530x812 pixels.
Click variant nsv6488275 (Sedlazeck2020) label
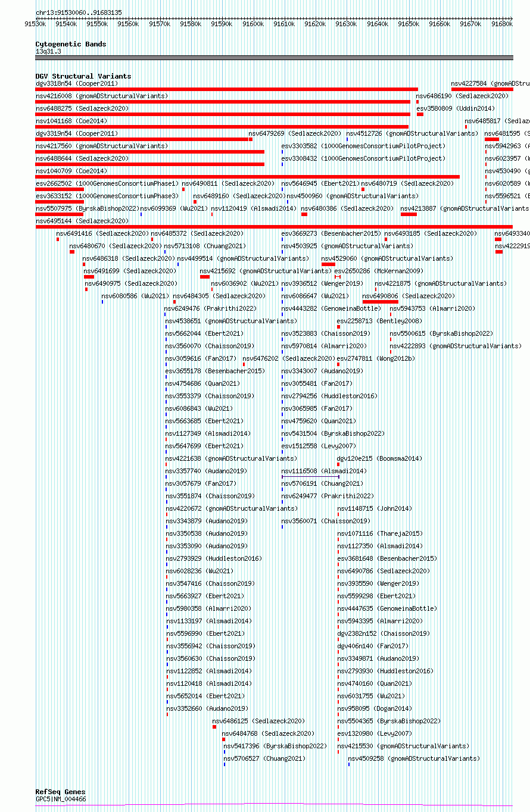82,108
